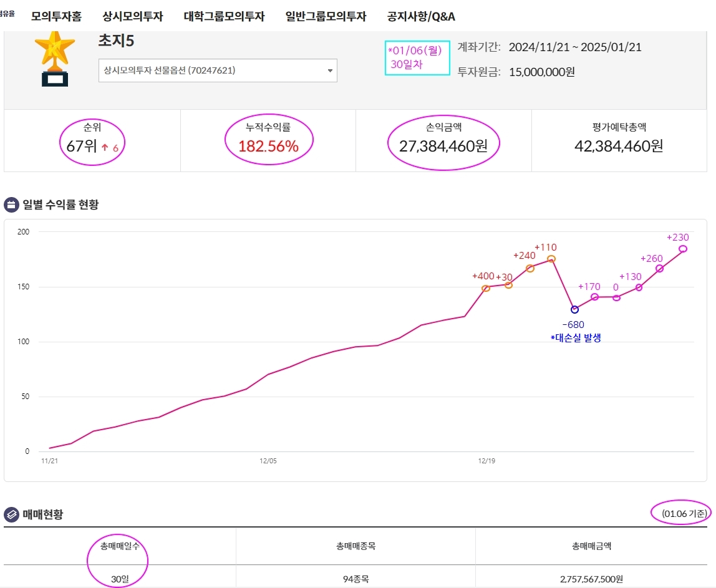Click the 15,000,000원 investment principal value
The width and height of the screenshot is (716, 588).
click(x=541, y=72)
